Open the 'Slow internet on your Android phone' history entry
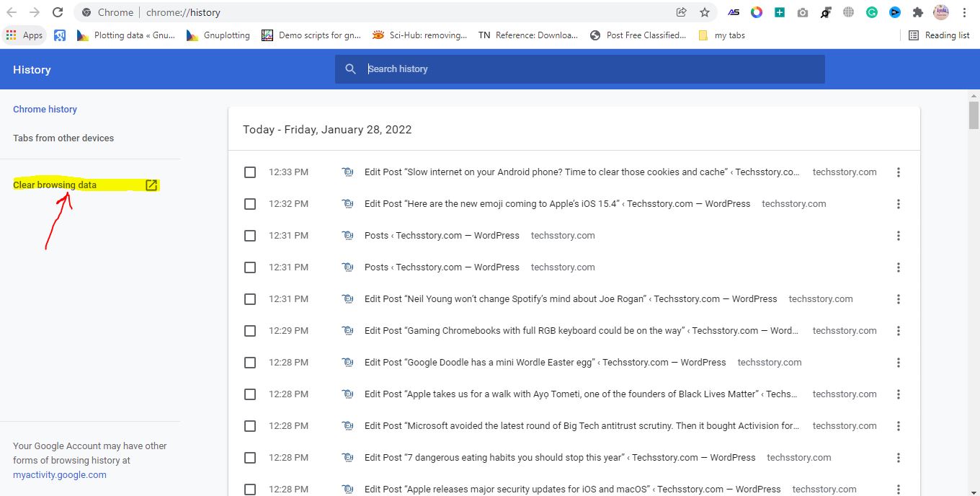 point(582,172)
